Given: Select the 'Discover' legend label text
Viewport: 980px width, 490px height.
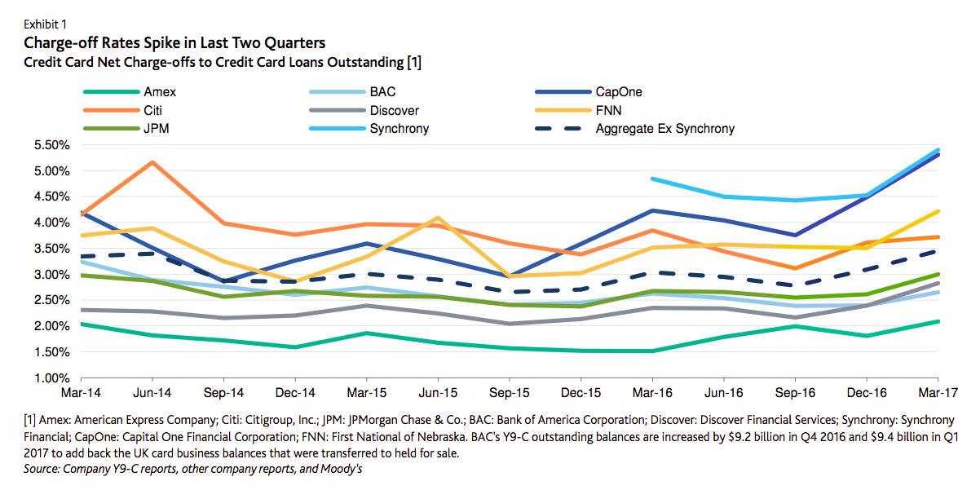Looking at the screenshot, I should tap(395, 110).
